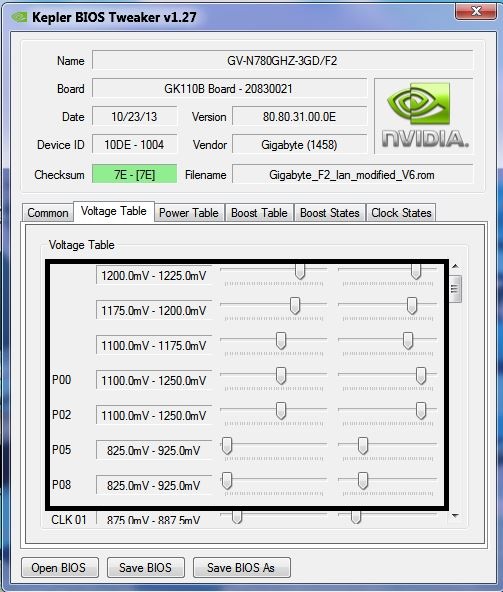
Task: Click the scroll up arrow of voltage list
Action: point(455,267)
